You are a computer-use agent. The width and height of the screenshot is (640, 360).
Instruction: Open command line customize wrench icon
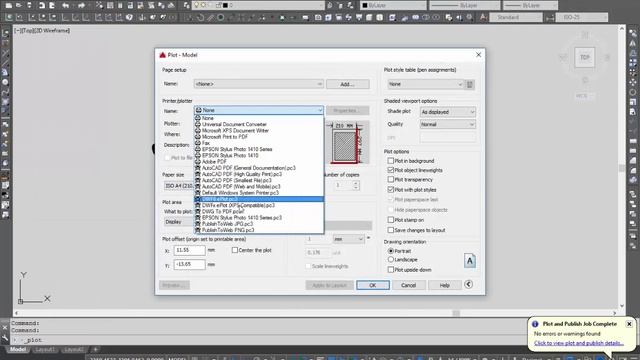point(5,338)
